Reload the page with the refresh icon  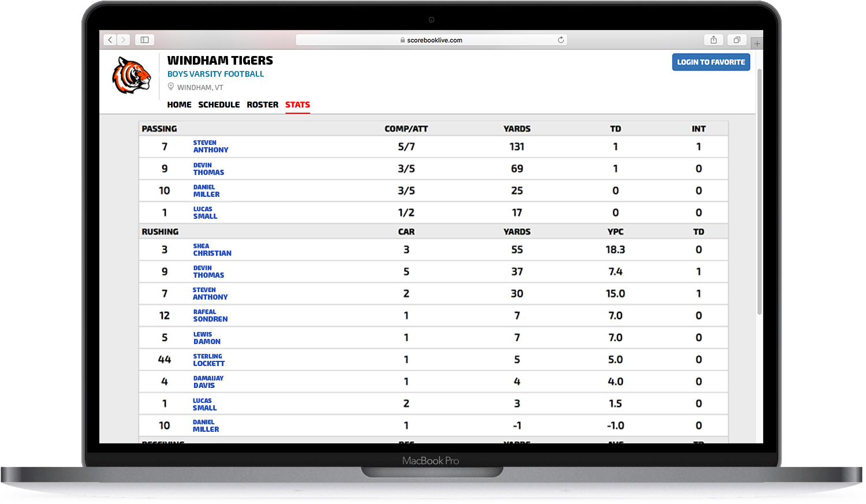pos(561,40)
